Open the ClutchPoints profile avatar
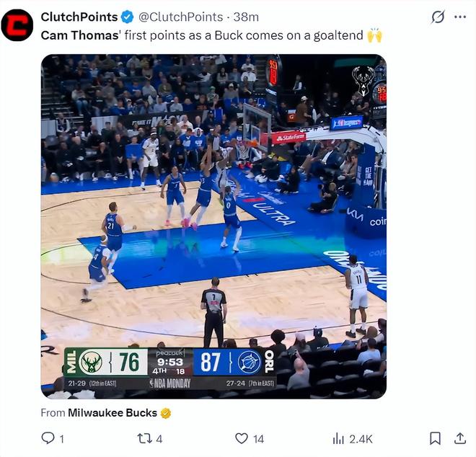The width and height of the screenshot is (476, 457). 17,25
